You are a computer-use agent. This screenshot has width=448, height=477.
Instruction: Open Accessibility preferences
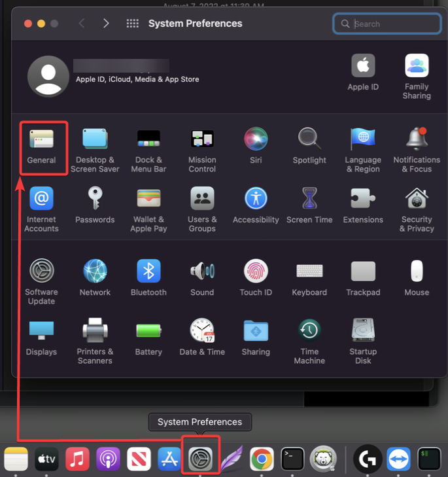coord(256,205)
